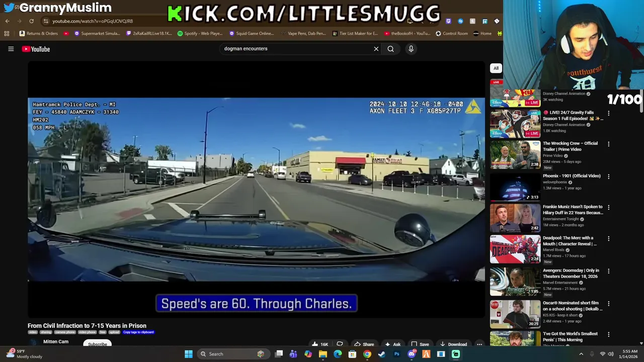
Task: Open the Gravity Falls live stream thumbnail
Action: point(515,123)
